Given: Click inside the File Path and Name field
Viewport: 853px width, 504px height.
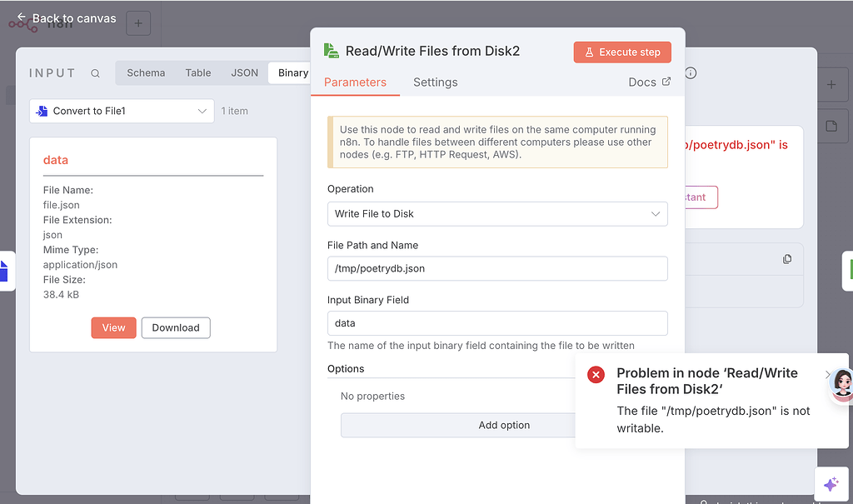Looking at the screenshot, I should coord(497,268).
